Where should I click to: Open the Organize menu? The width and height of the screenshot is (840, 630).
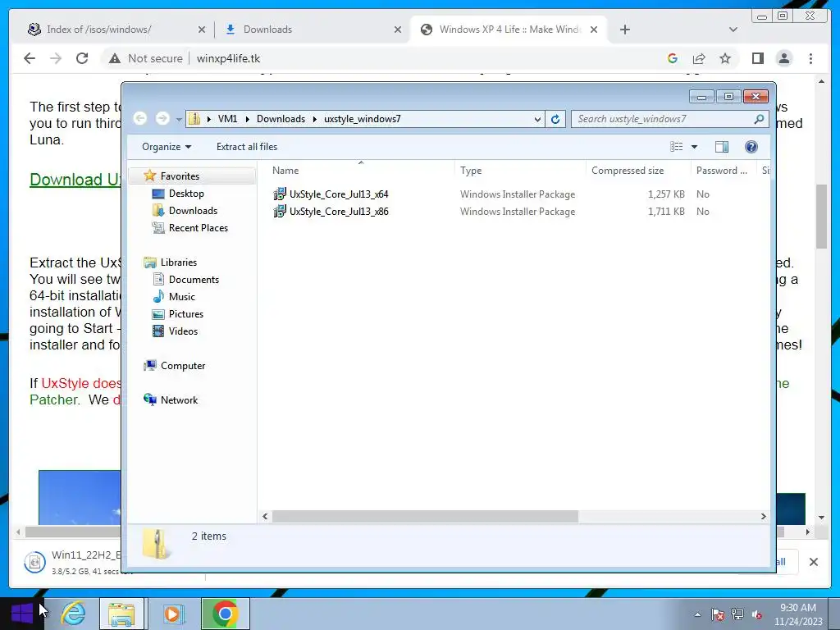[x=166, y=147]
